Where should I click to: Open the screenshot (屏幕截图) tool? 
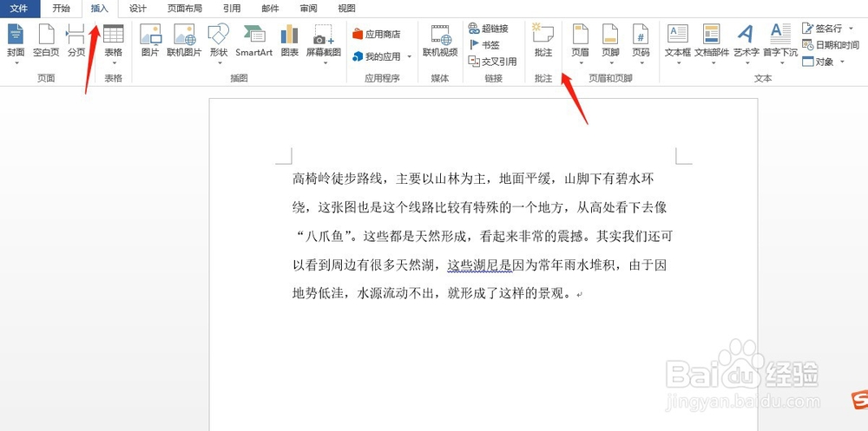coord(324,41)
